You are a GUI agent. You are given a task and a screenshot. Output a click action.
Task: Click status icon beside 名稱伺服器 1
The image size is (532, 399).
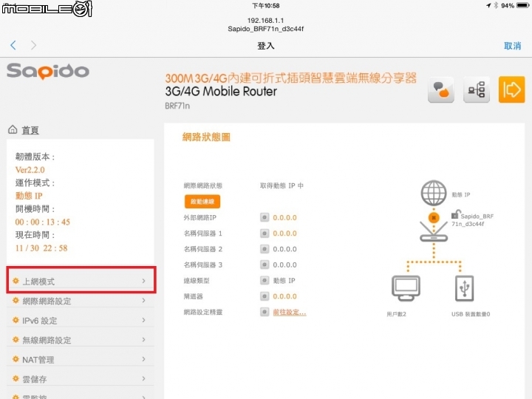coord(265,233)
